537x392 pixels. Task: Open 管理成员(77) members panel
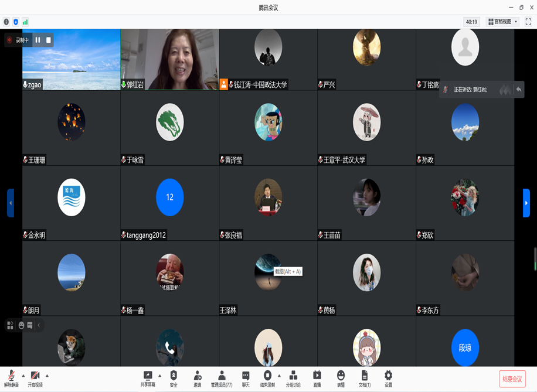(x=222, y=378)
